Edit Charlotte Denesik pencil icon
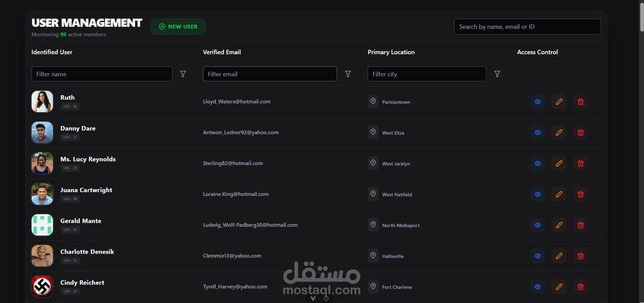 click(559, 256)
